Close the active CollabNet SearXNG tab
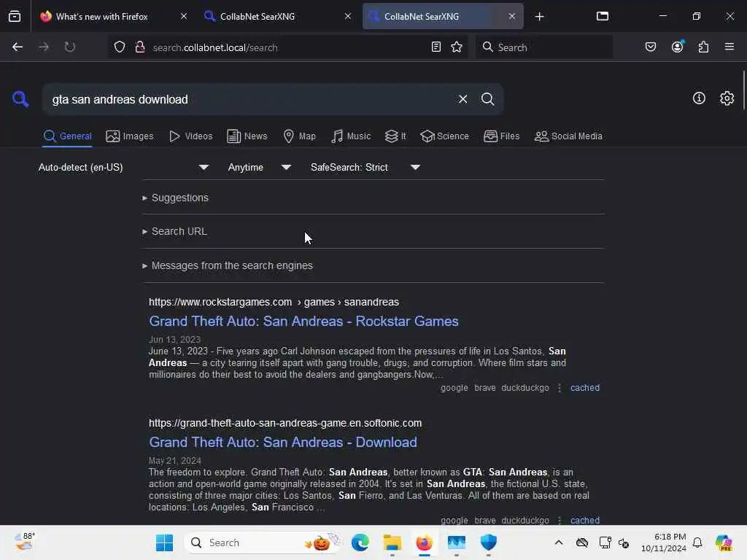This screenshot has width=747, height=560. [x=511, y=16]
